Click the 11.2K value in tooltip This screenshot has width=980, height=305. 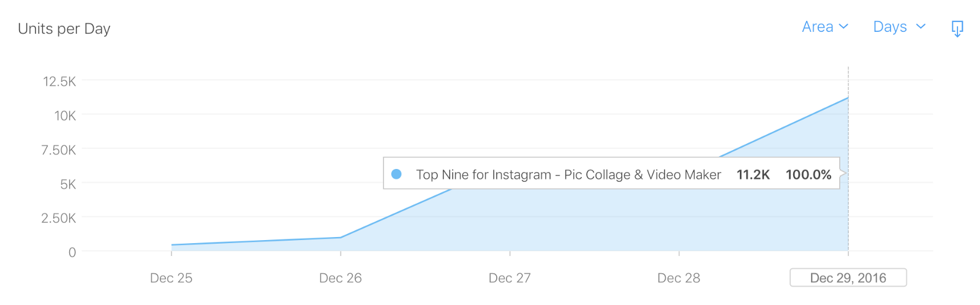click(753, 175)
